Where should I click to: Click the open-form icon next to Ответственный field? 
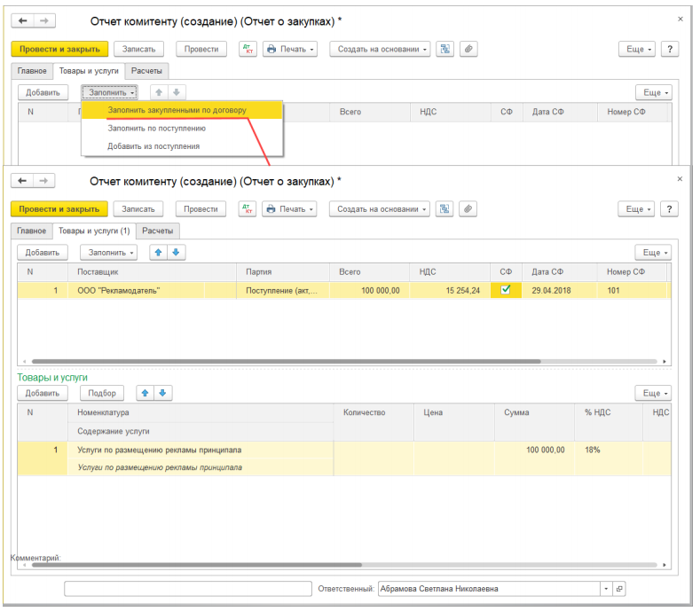tap(618, 589)
